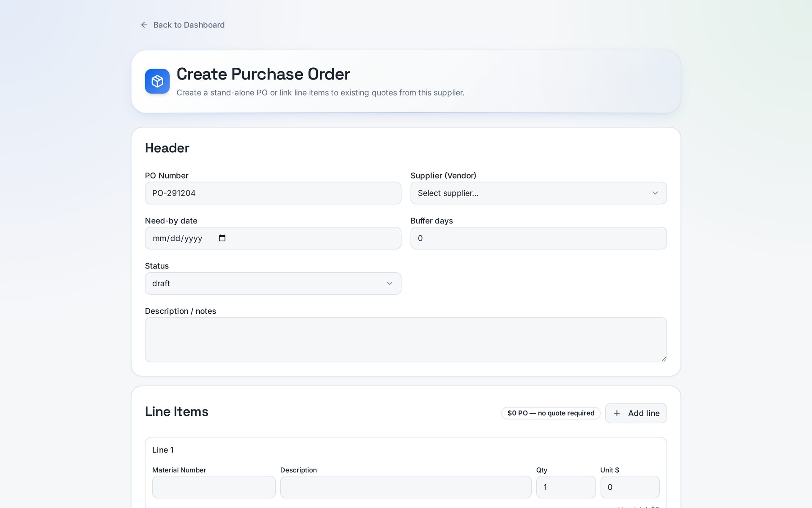Viewport: 812px width, 508px height.
Task: Select the Line 1 Qty field
Action: click(x=566, y=487)
